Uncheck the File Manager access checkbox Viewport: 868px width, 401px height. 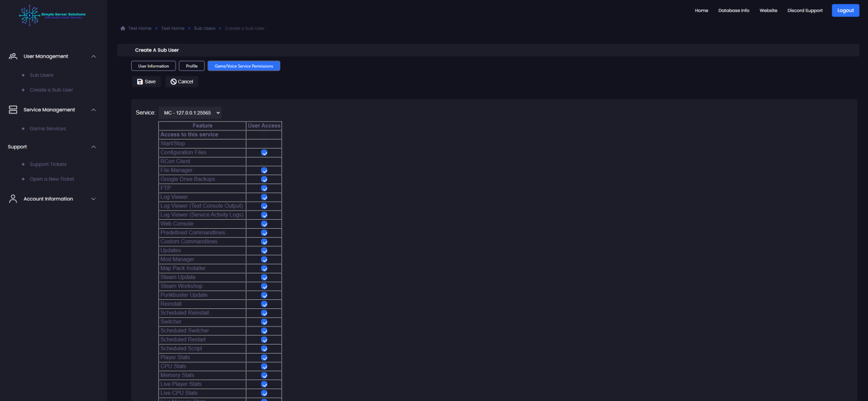(264, 171)
